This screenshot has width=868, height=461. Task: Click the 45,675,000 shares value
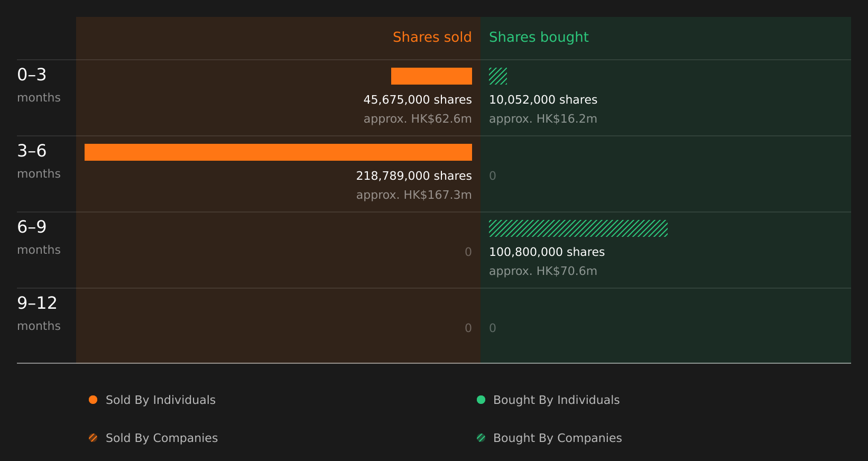[x=418, y=99]
